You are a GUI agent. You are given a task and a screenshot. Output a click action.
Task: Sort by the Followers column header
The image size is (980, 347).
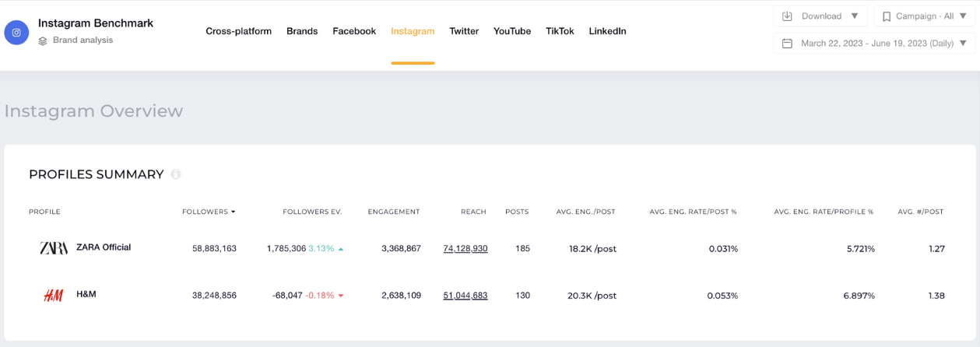tap(209, 212)
